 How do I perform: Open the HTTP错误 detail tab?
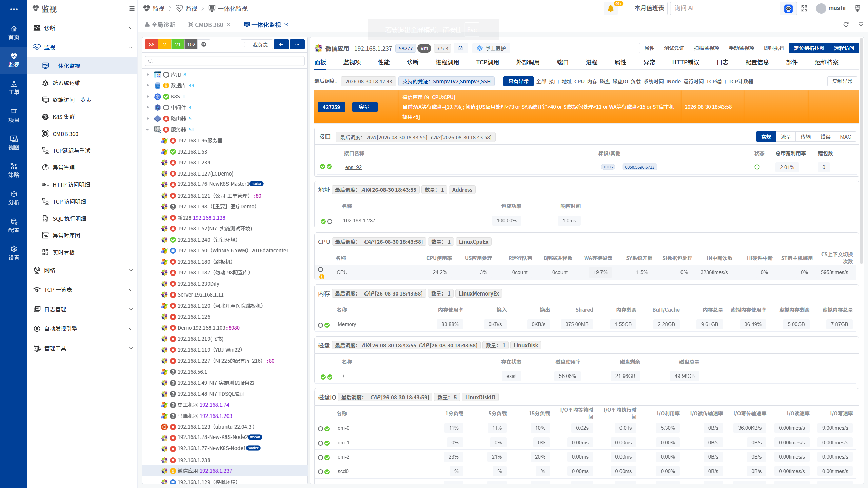(686, 62)
